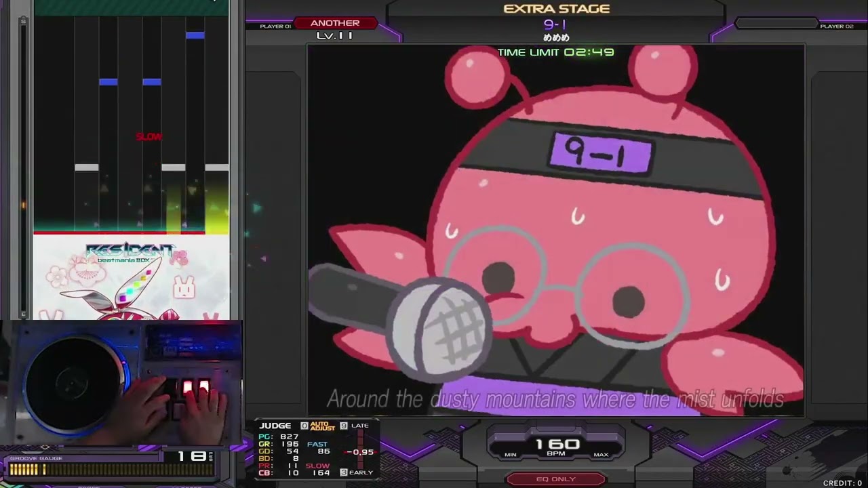The width and height of the screenshot is (868, 488).
Task: Click the MAX label under BPM
Action: click(x=601, y=455)
